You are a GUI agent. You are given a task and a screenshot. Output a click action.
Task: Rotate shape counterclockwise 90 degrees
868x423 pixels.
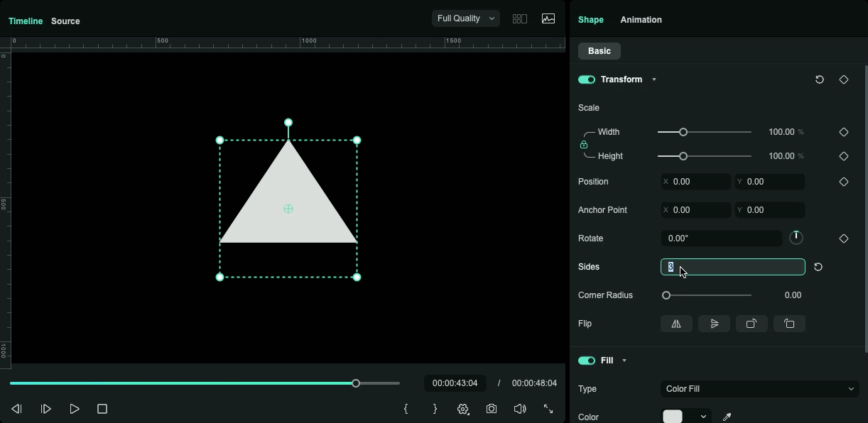789,324
